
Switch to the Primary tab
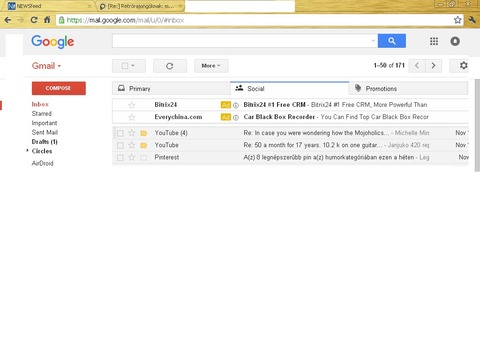(x=171, y=89)
